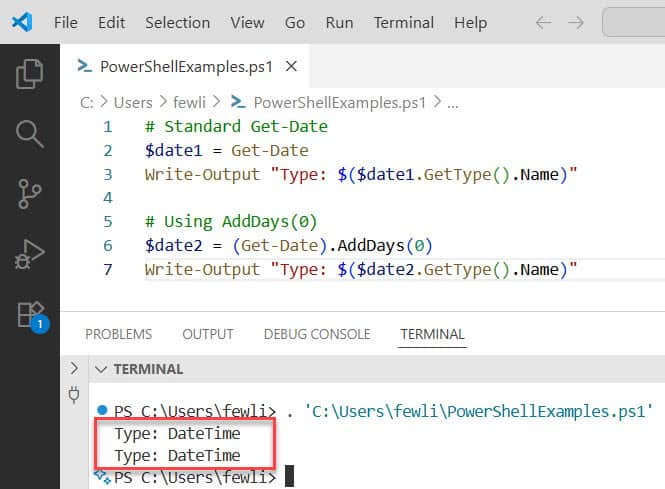Click comment '# Using AddDays(0)'

coord(231,221)
